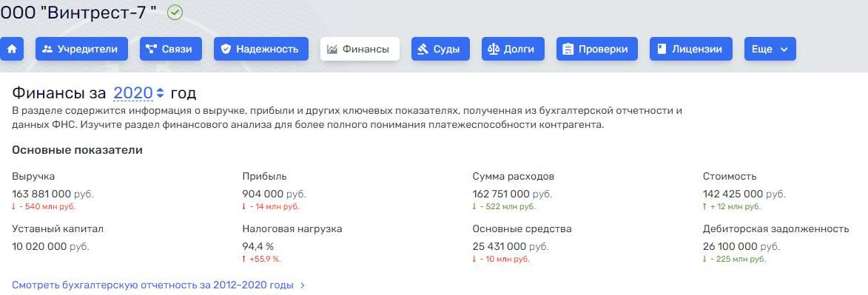Click the Сумма расходов label
Screen dimensions: 868x295
coord(513,177)
